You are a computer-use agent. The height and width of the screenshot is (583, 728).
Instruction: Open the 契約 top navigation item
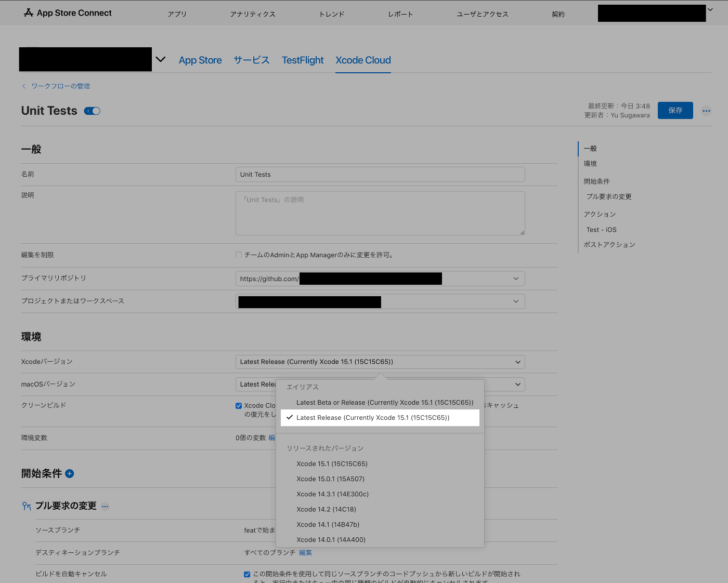(x=558, y=14)
